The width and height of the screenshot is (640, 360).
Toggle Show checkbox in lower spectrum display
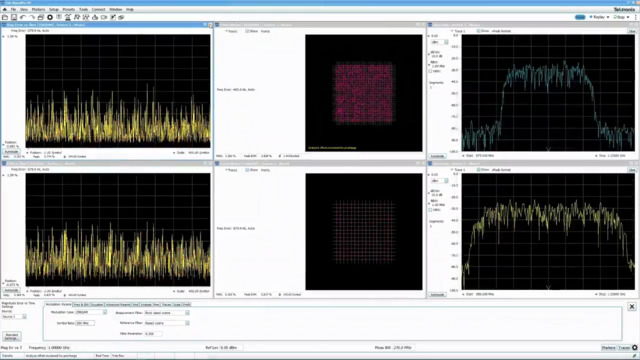coord(479,169)
